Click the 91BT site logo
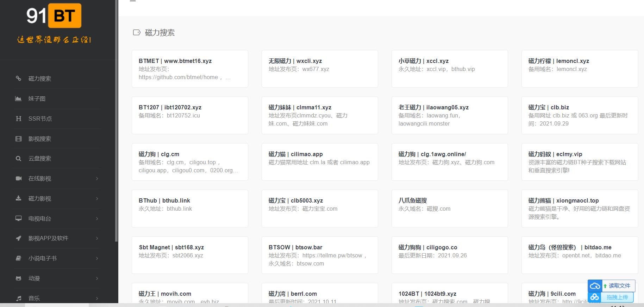The width and height of the screenshot is (644, 307). tap(54, 16)
